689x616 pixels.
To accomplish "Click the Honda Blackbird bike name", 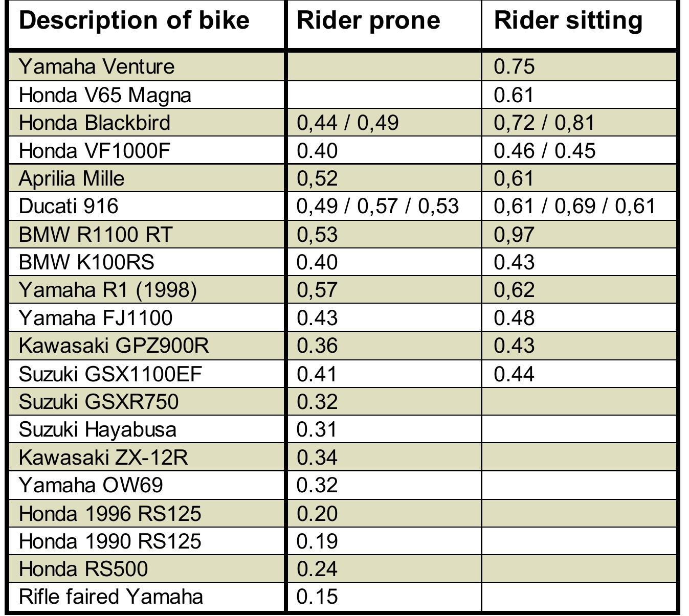I will tap(95, 123).
